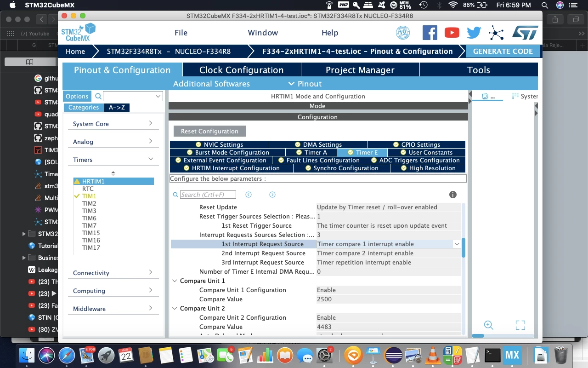Open the File menu
This screenshot has width=588, height=368.
tap(181, 33)
